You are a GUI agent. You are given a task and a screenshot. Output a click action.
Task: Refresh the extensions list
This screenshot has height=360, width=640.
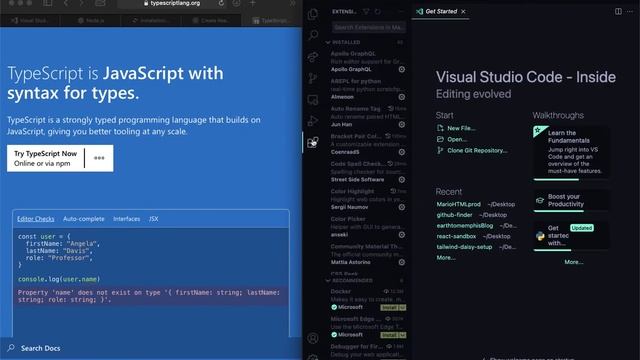click(x=378, y=11)
